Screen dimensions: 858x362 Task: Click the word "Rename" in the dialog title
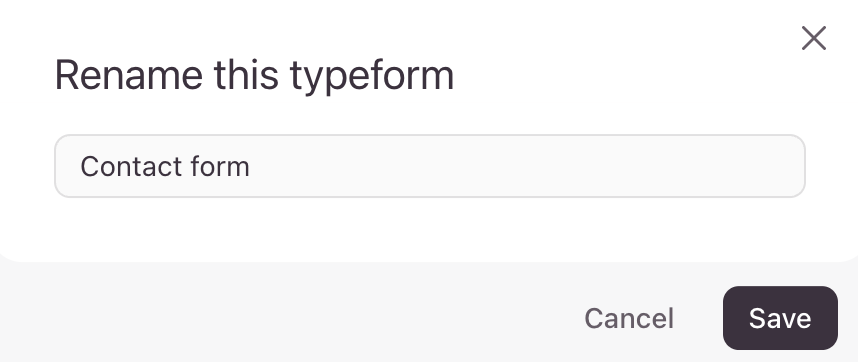[129, 75]
